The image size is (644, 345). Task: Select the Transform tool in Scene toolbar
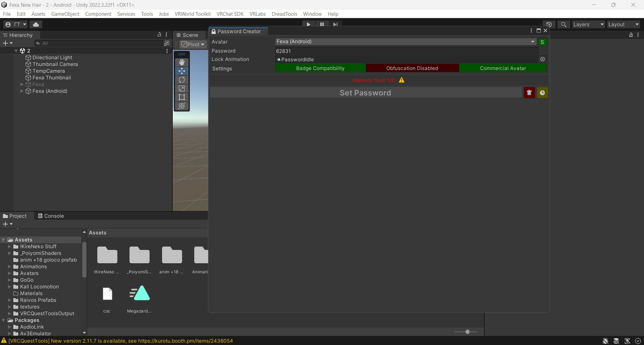(x=182, y=106)
